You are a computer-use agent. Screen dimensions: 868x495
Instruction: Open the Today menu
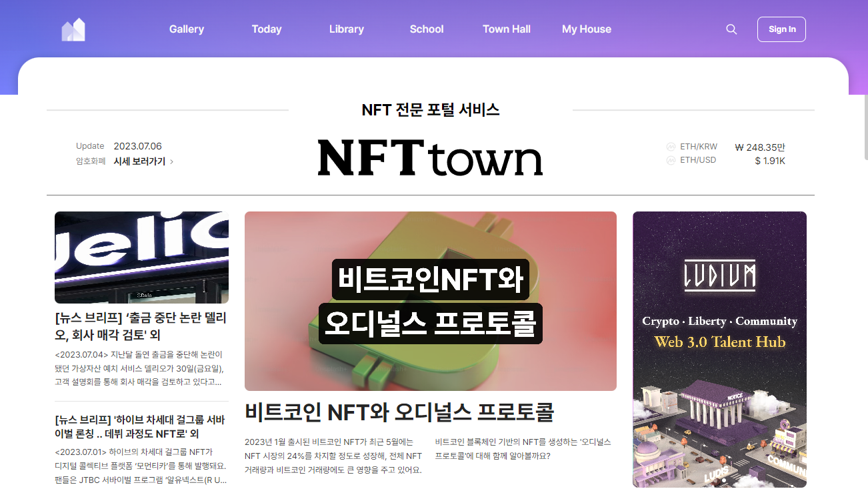(267, 29)
